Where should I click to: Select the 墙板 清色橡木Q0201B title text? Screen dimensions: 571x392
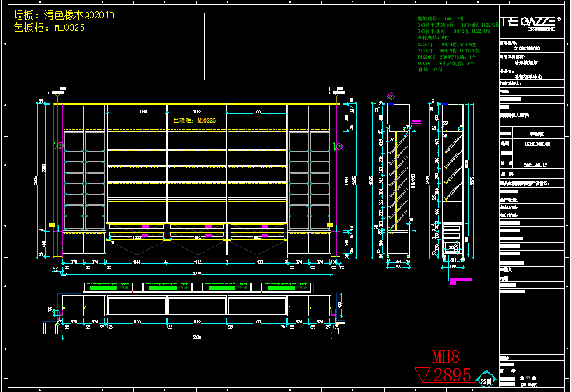64,15
